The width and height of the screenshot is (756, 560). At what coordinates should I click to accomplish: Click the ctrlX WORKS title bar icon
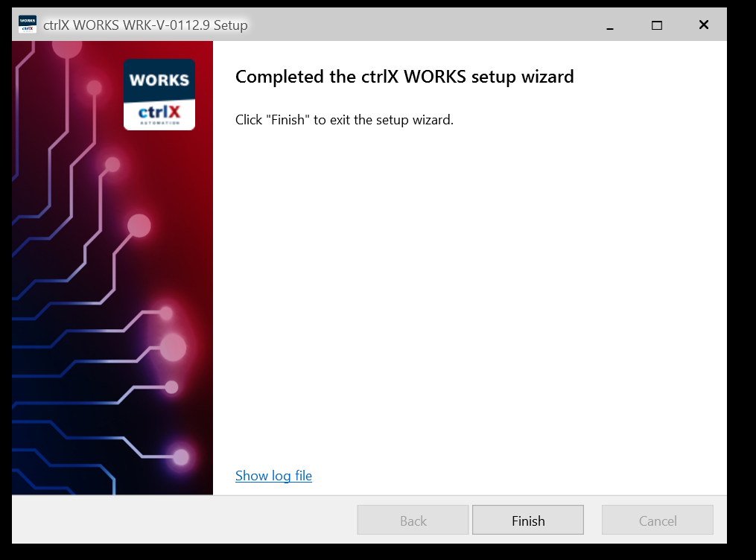28,24
